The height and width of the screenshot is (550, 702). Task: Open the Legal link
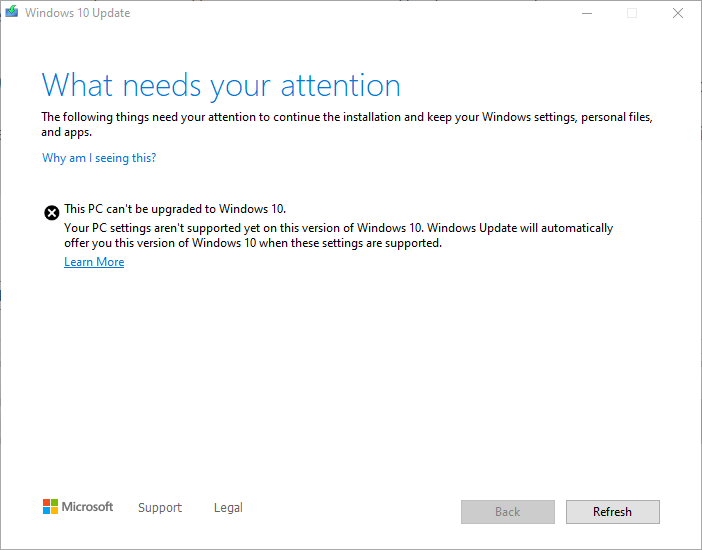pos(228,507)
